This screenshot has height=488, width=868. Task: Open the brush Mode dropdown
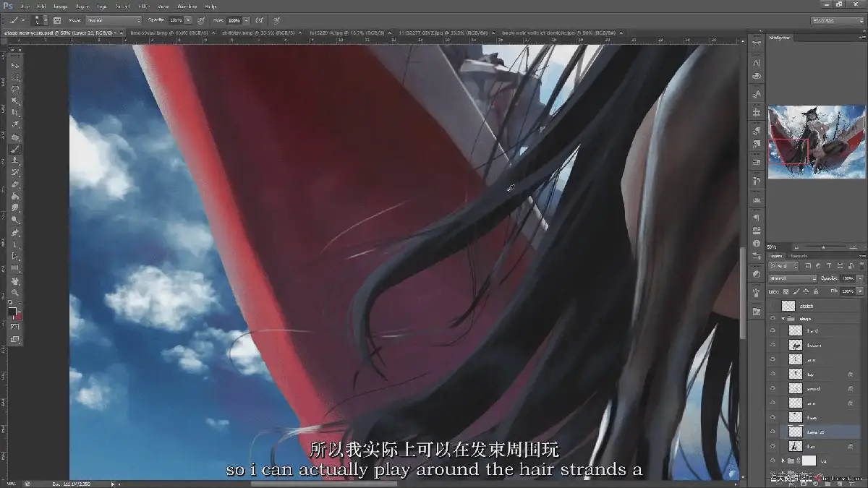114,20
